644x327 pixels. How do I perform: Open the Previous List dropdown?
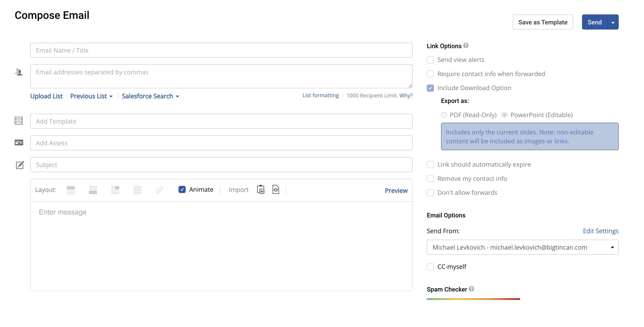91,96
